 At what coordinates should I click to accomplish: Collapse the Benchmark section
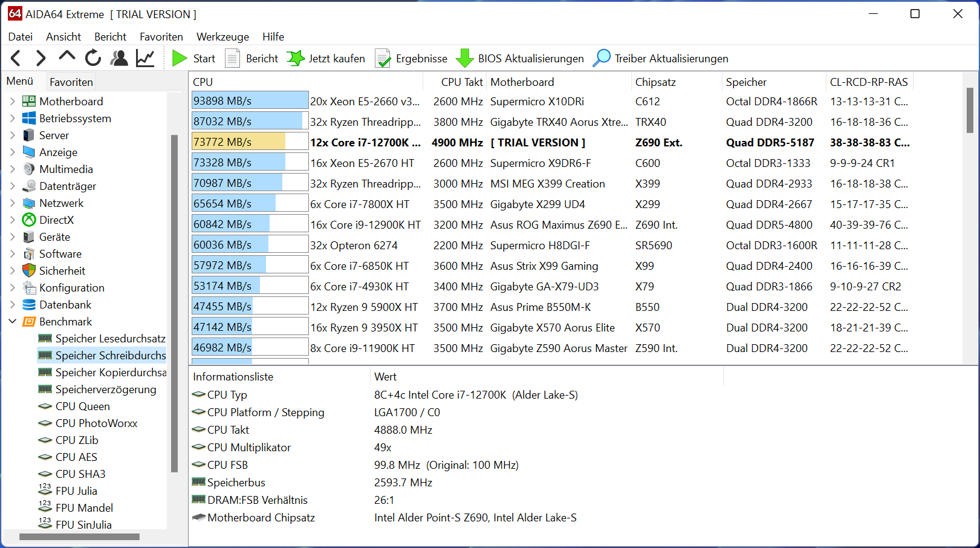coord(13,321)
